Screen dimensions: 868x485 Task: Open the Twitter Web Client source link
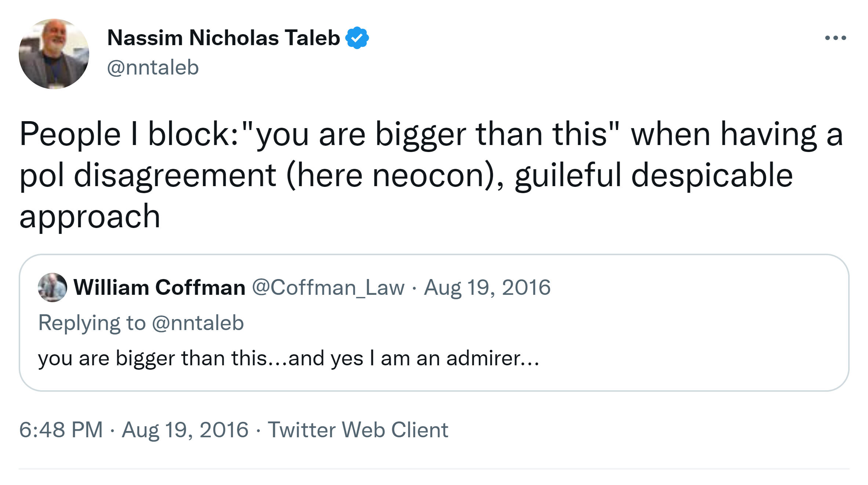tap(358, 430)
